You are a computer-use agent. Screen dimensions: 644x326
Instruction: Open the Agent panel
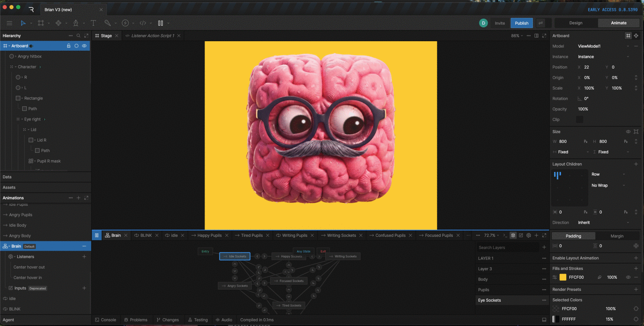point(8,320)
